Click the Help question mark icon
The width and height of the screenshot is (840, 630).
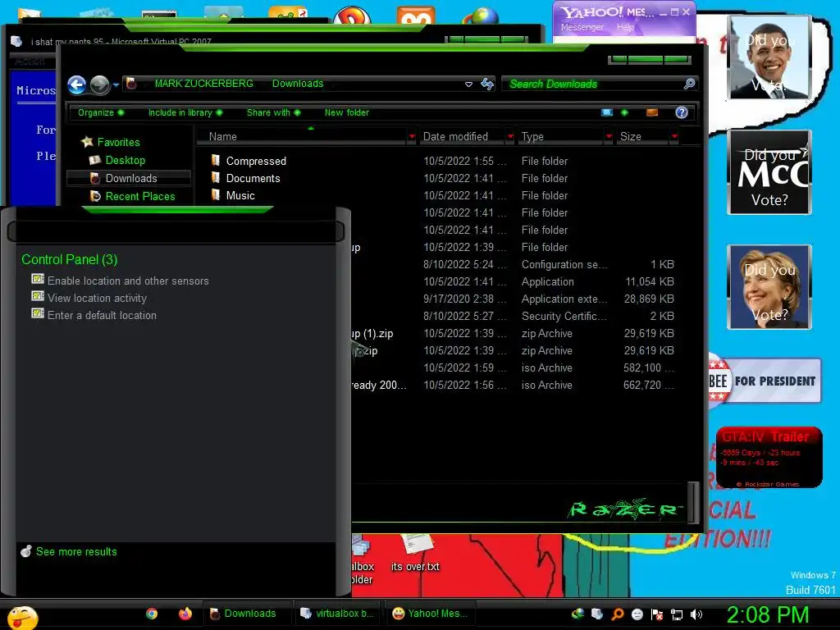click(682, 112)
